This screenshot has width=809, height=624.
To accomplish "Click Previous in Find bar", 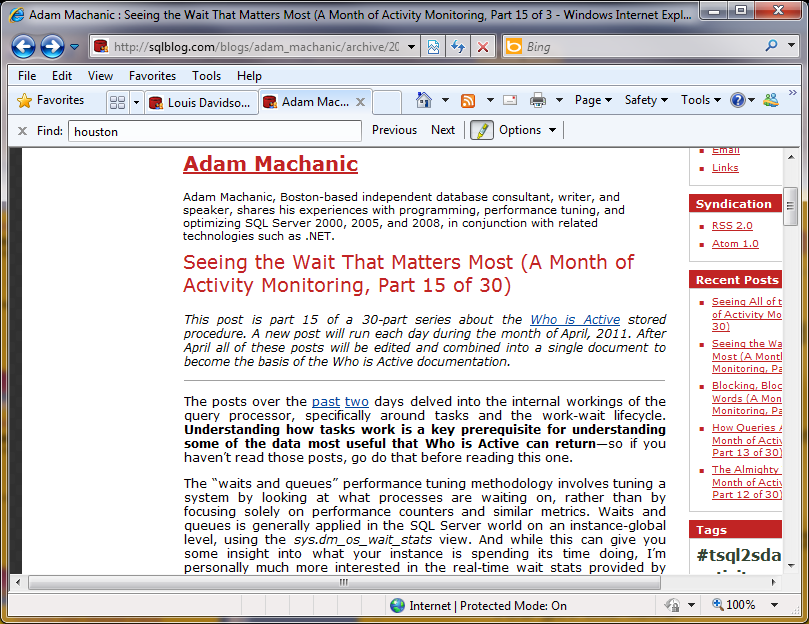I will click(x=394, y=130).
